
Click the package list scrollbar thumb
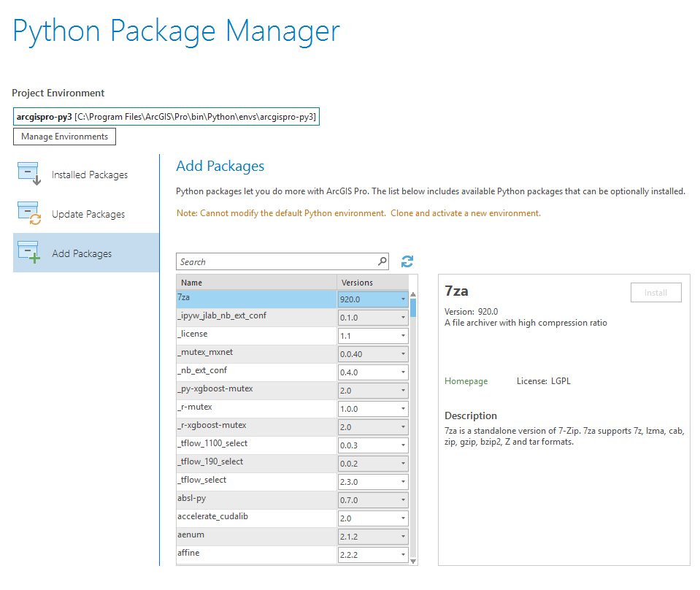(413, 307)
